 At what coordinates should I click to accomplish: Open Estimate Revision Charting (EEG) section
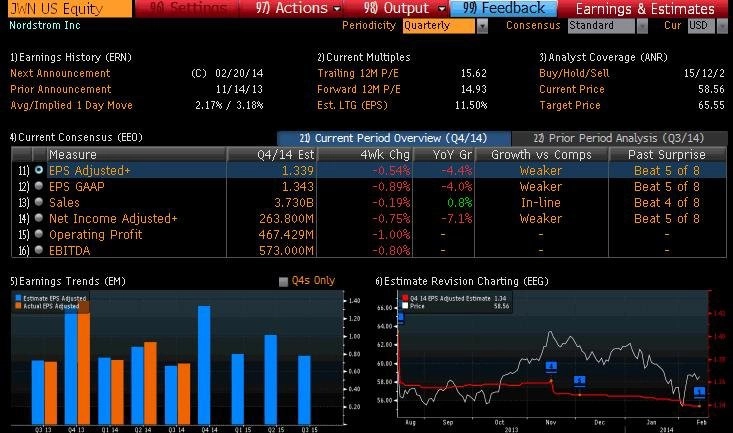(462, 281)
